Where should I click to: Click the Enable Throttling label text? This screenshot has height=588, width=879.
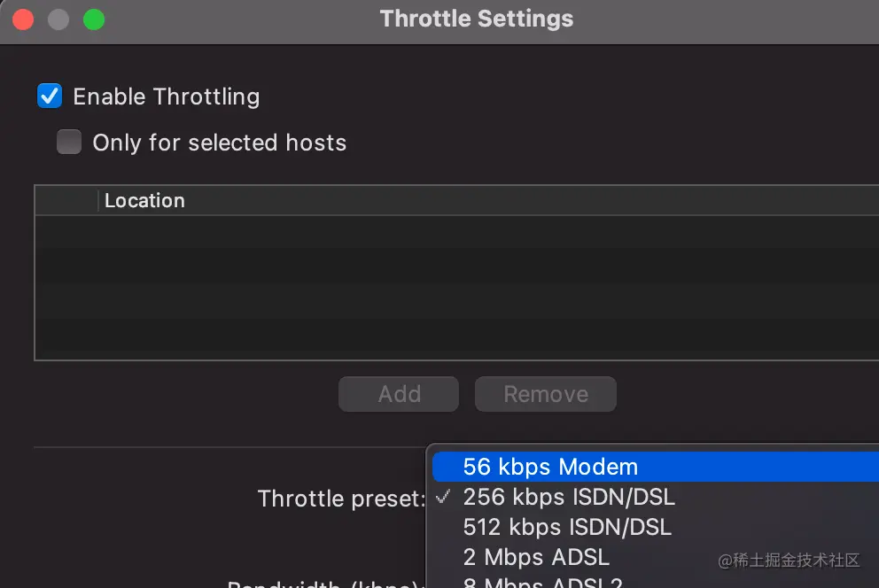(166, 97)
